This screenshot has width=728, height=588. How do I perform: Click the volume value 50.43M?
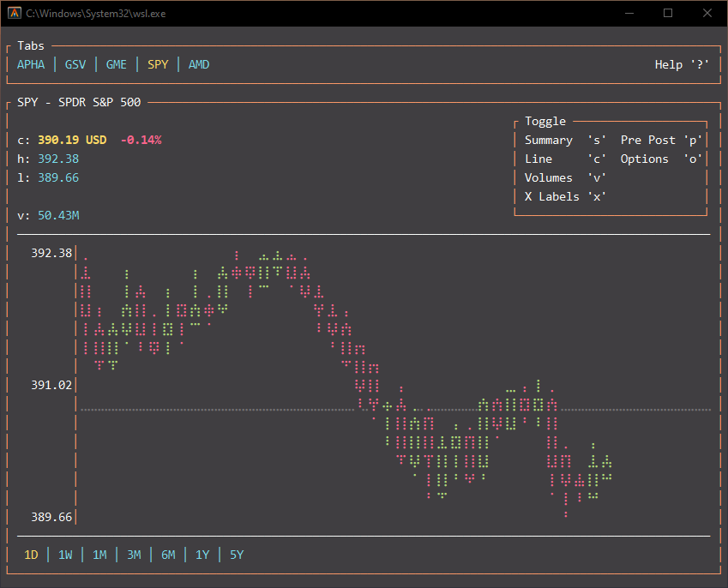[58, 215]
